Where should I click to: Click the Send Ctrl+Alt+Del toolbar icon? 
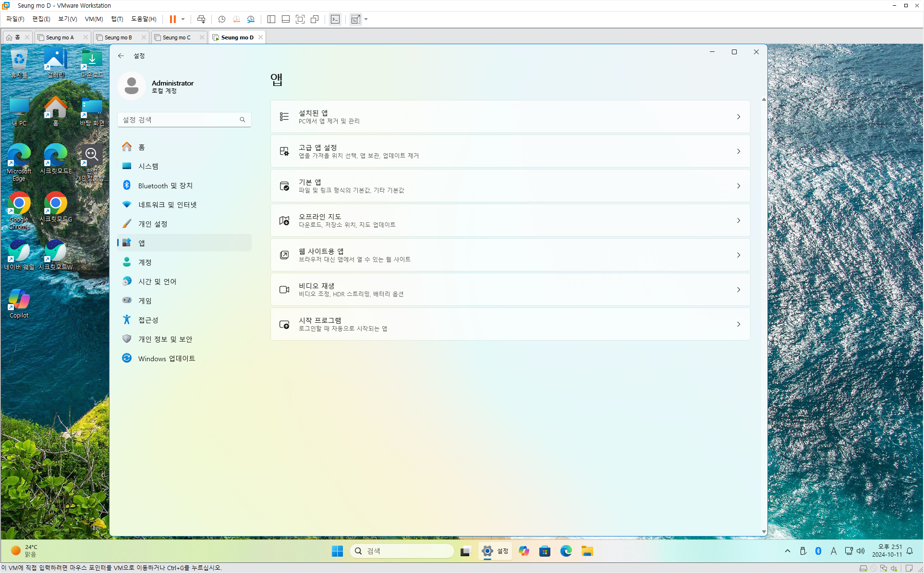pyautogui.click(x=201, y=19)
